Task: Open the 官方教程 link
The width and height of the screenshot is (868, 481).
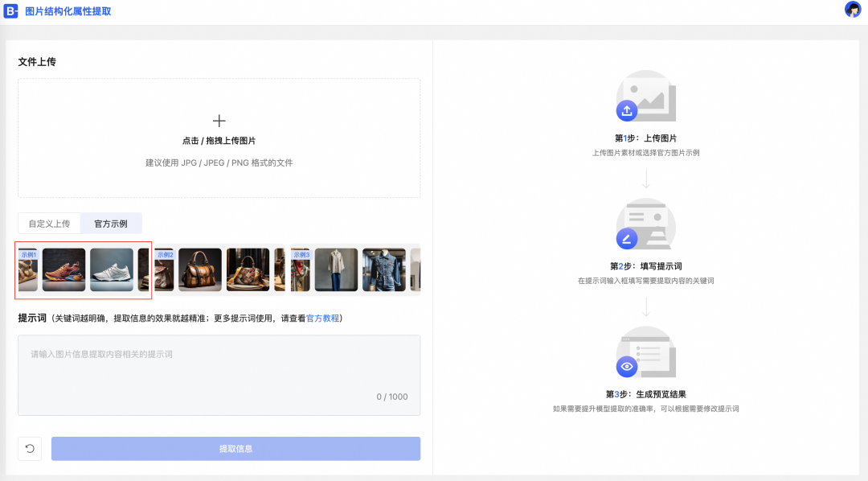Action: 323,318
